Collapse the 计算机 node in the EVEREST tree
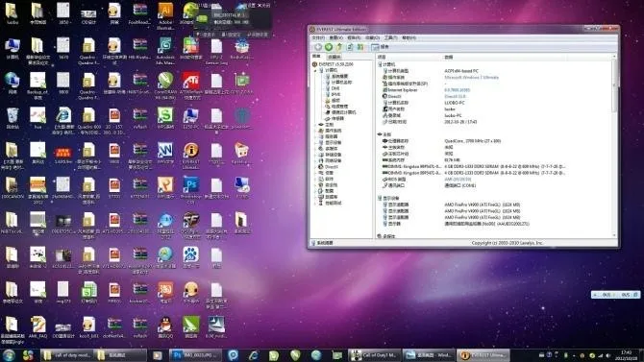 (315, 71)
